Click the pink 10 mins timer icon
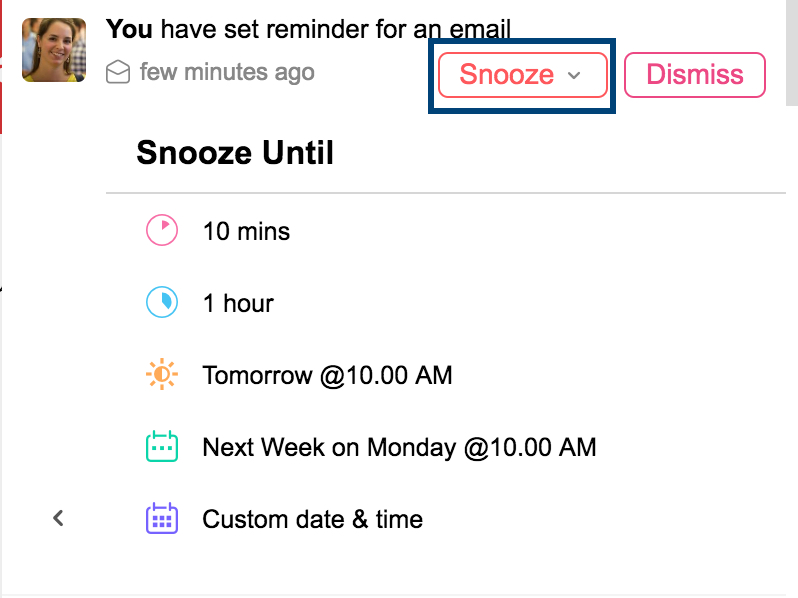 pos(162,231)
